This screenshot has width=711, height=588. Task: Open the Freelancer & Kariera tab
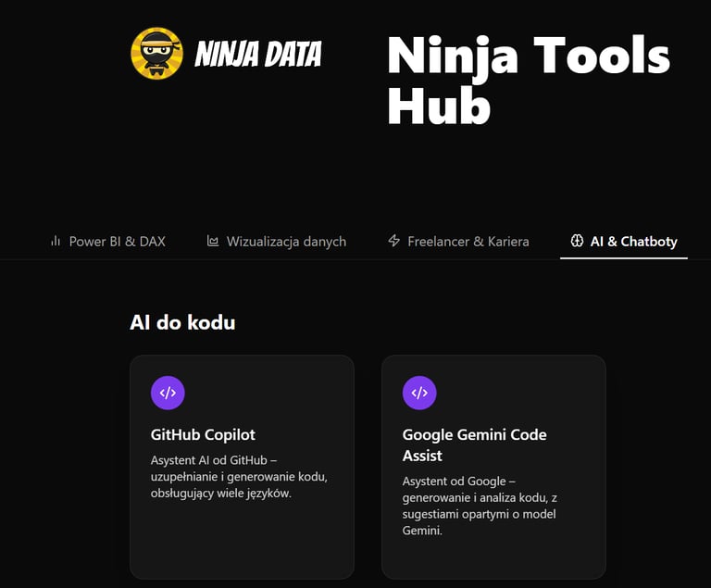click(459, 242)
